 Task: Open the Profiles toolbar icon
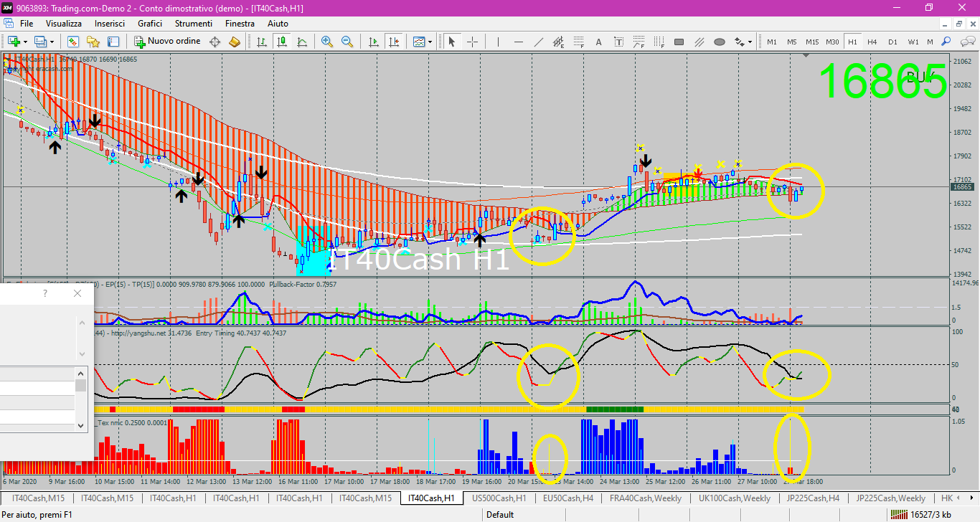(41, 42)
